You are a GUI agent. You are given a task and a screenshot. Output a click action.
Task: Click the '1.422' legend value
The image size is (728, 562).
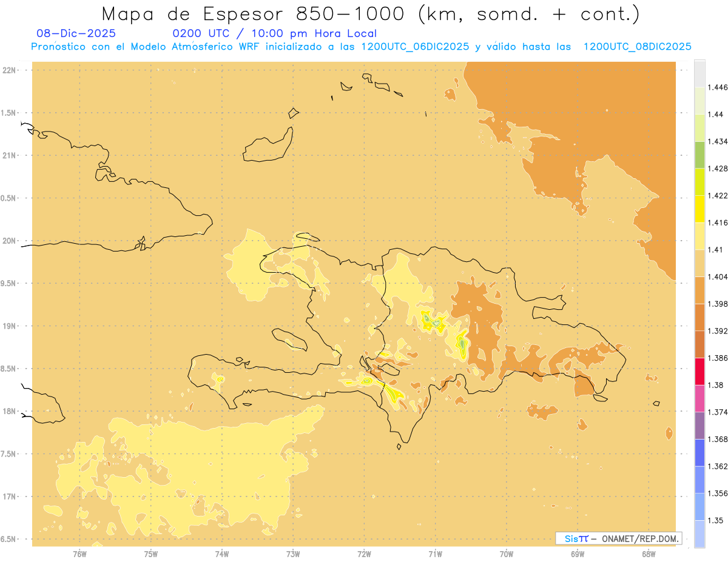tap(718, 196)
